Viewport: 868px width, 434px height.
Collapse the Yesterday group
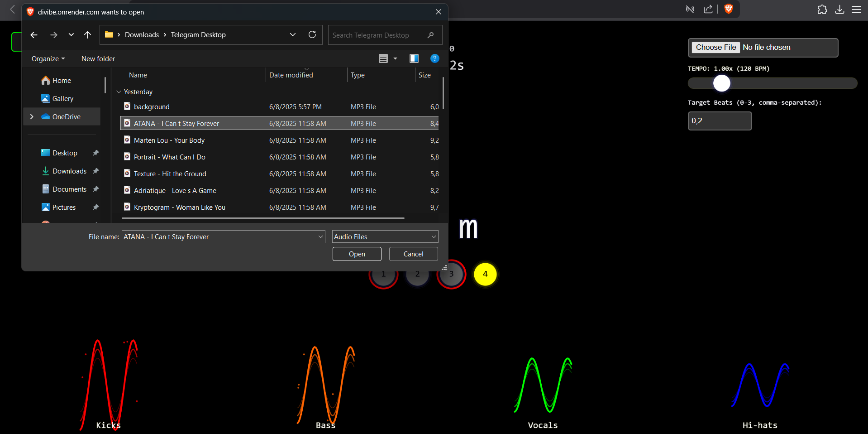coord(119,92)
